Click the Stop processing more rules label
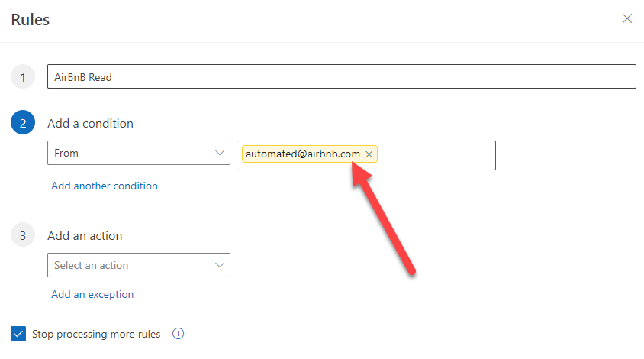The width and height of the screenshot is (644, 359). click(96, 334)
